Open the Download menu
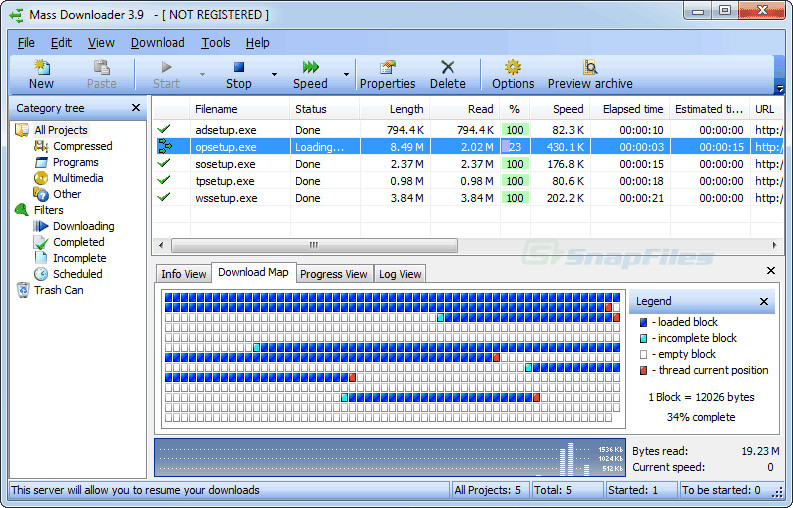The height and width of the screenshot is (508, 793). pos(158,43)
